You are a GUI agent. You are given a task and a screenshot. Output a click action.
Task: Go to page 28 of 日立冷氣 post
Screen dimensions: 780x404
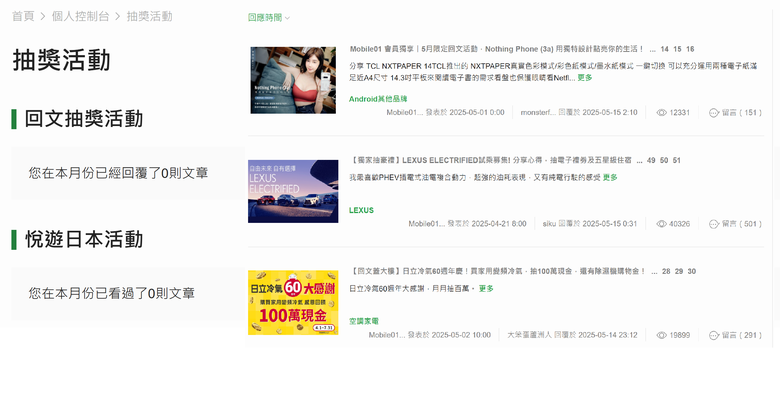coord(666,272)
